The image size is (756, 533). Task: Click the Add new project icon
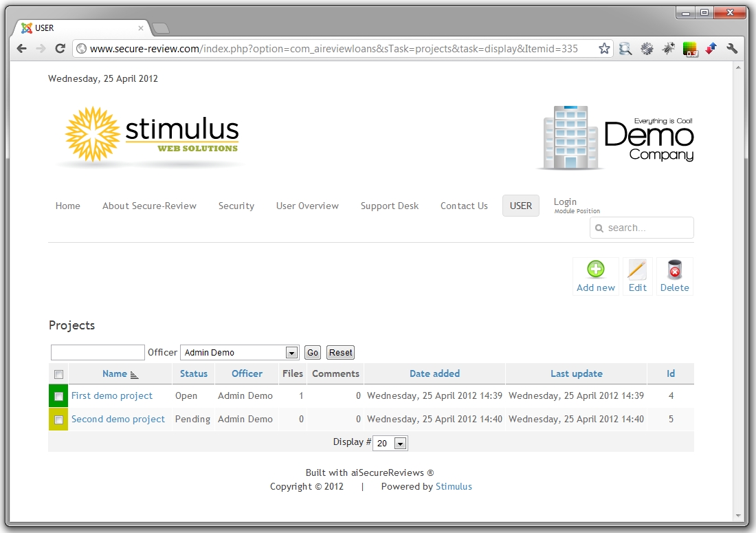pos(595,270)
